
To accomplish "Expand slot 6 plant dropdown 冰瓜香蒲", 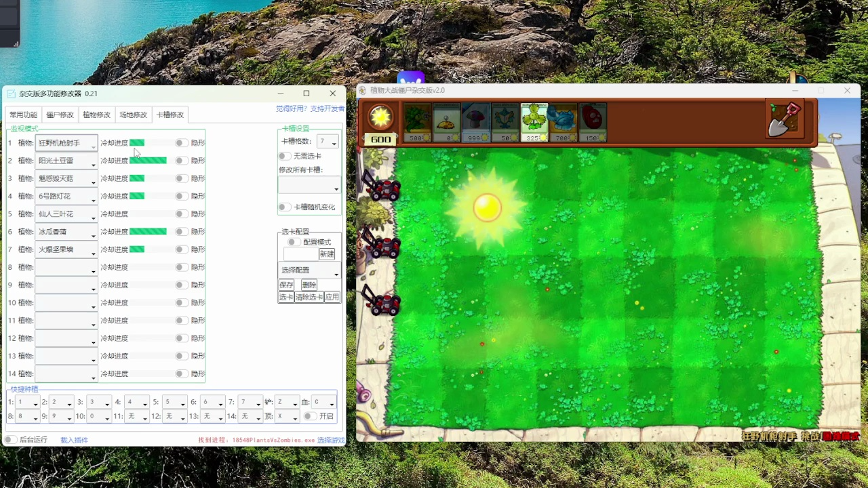I will [x=66, y=232].
